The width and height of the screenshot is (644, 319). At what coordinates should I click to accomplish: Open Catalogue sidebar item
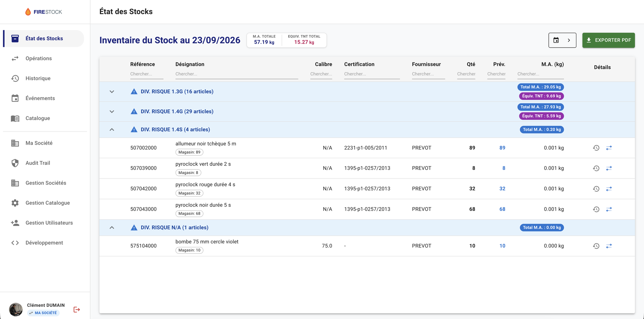click(x=44, y=118)
